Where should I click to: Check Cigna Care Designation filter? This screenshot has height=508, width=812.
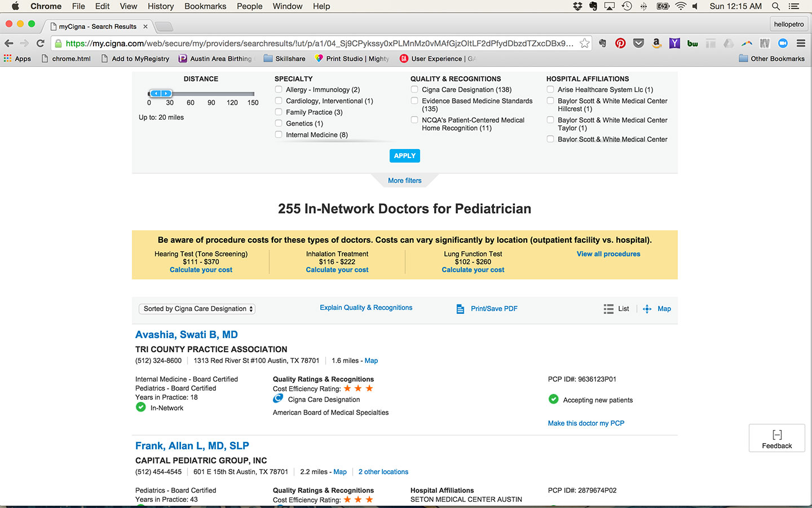point(414,89)
